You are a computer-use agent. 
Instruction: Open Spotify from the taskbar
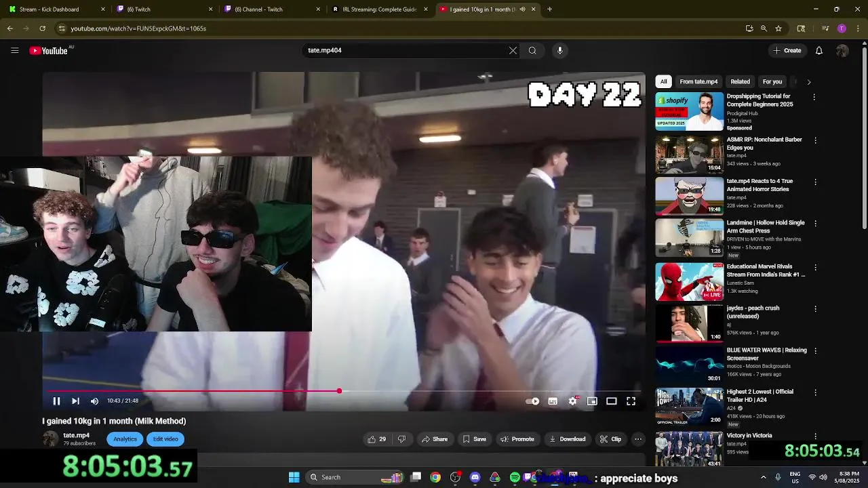(x=515, y=478)
